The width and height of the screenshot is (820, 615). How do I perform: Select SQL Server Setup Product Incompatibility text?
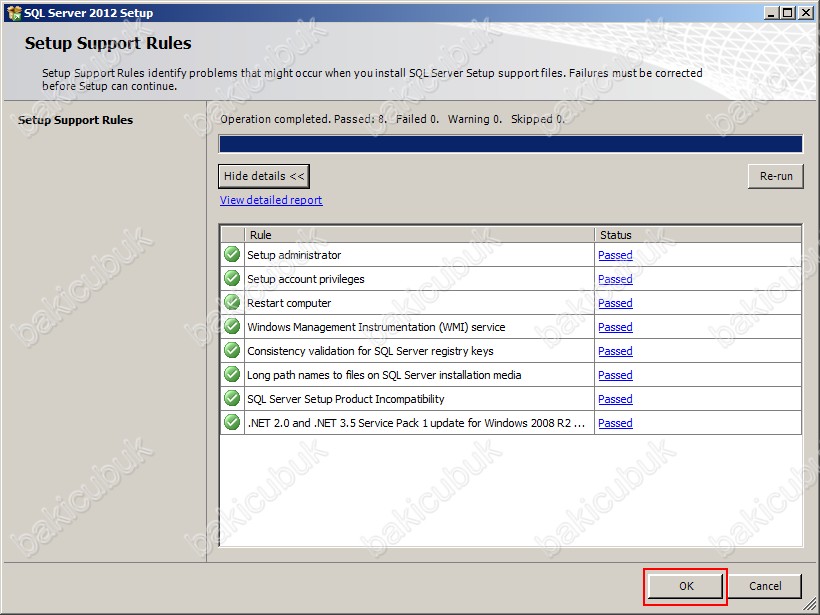pos(346,400)
